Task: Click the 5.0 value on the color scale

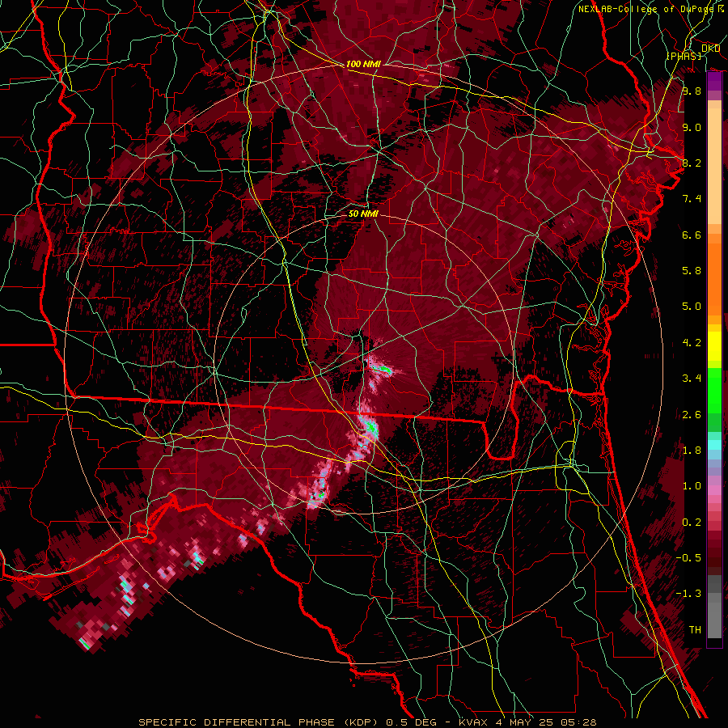Action: (692, 307)
